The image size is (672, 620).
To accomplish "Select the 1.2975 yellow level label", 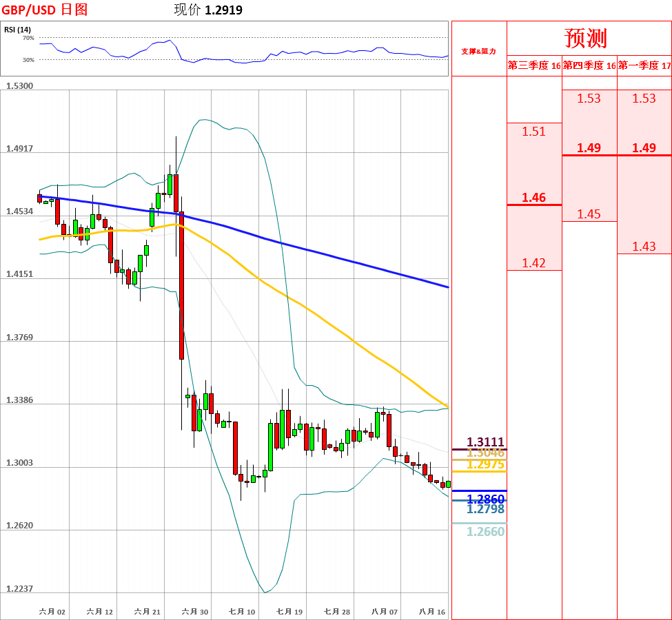I will point(486,464).
